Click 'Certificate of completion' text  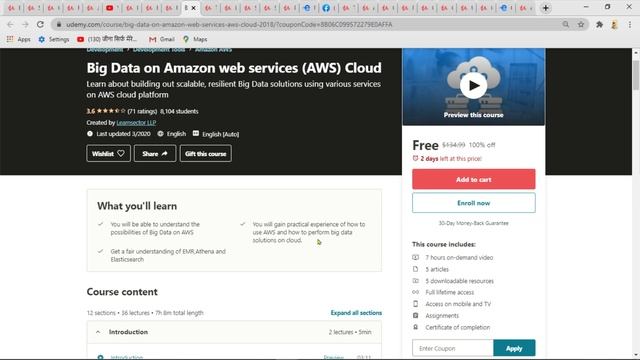tap(458, 327)
